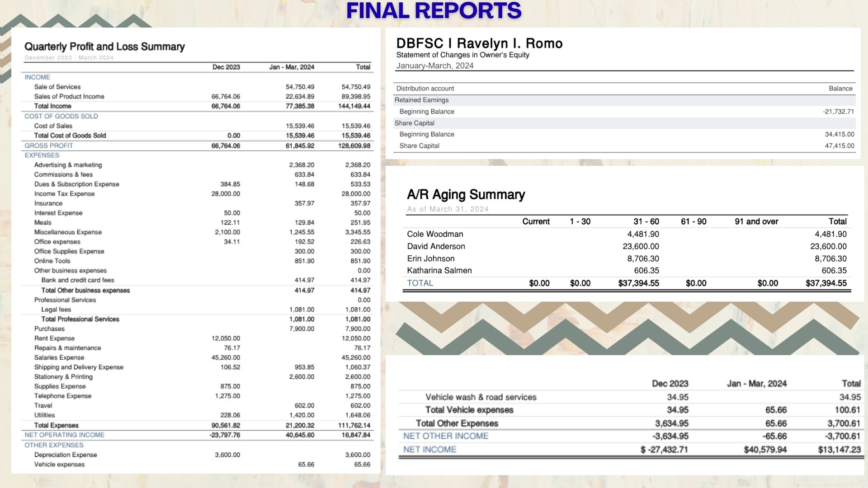The height and width of the screenshot is (488, 868).
Task: Click DBFSC I Ravelyn I. Romo heading
Action: point(479,43)
